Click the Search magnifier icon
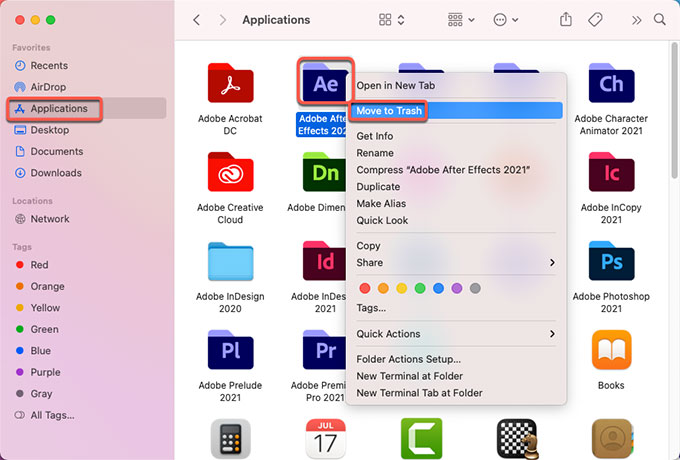Image resolution: width=680 pixels, height=460 pixels. point(660,20)
